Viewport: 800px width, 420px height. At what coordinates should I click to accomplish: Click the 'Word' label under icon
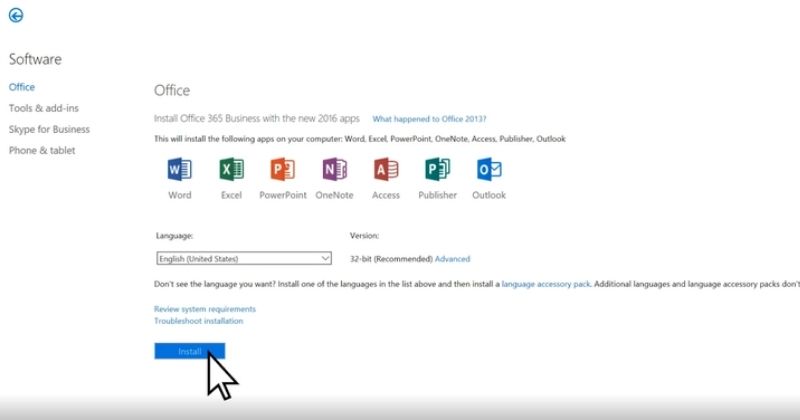point(180,195)
